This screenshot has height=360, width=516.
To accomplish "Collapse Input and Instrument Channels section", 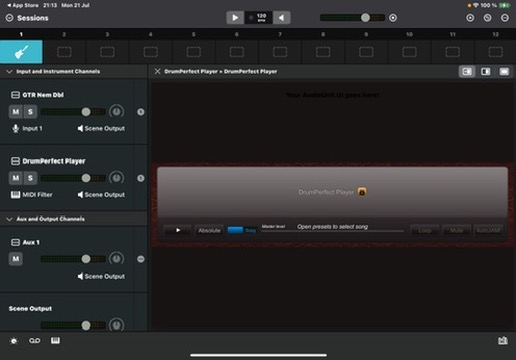I will tap(9, 71).
